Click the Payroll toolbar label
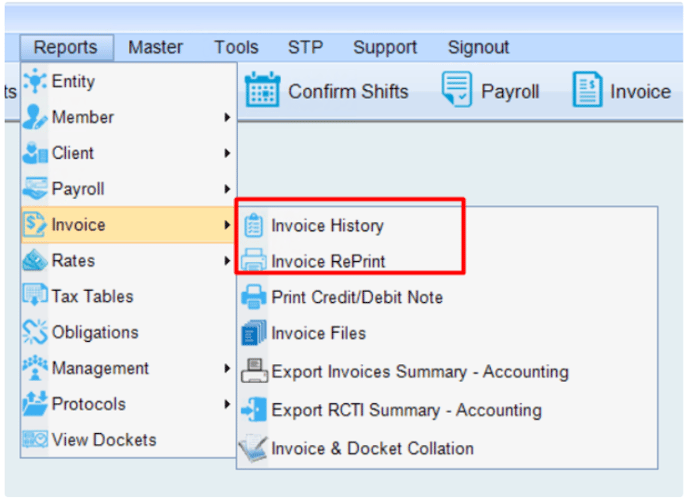This screenshot has width=688, height=498. coord(510,92)
